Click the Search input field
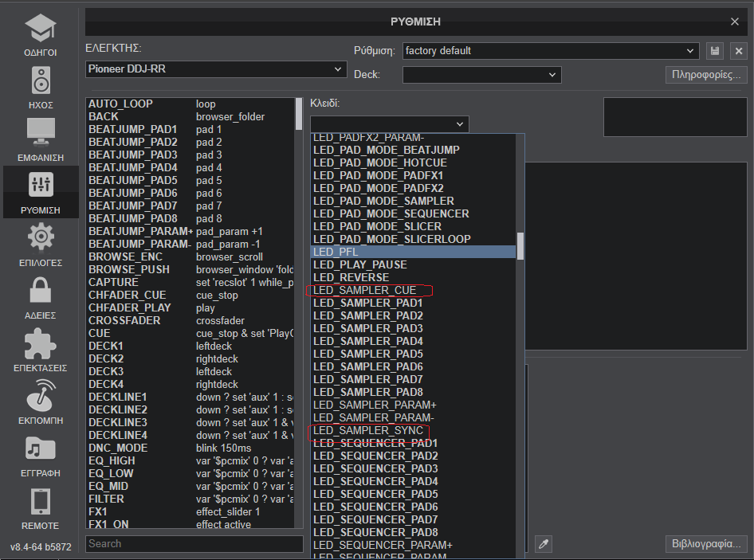Image resolution: width=754 pixels, height=560 pixels. [x=194, y=544]
